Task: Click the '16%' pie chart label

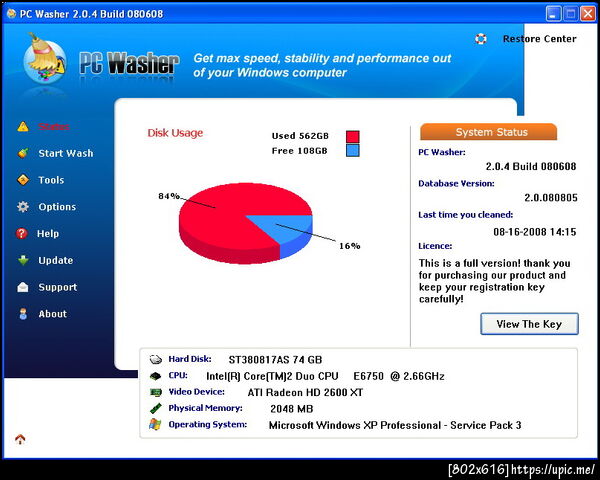Action: (x=349, y=246)
